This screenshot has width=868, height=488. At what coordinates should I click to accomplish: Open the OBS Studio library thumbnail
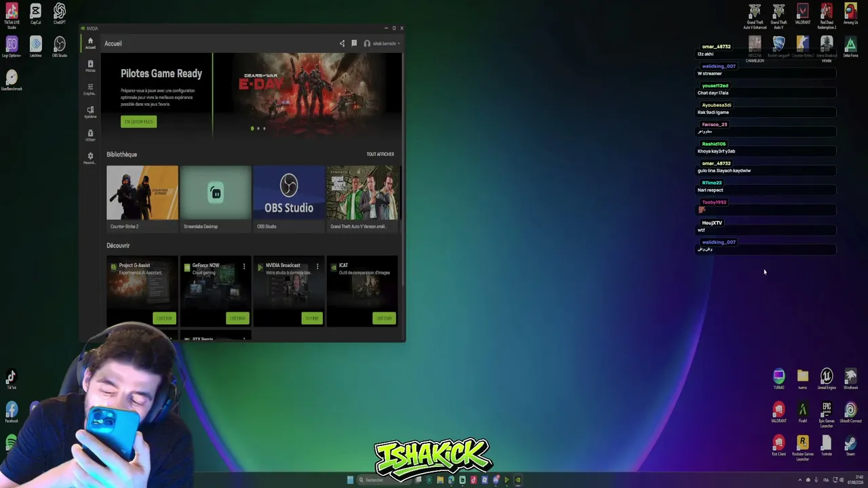(x=289, y=192)
